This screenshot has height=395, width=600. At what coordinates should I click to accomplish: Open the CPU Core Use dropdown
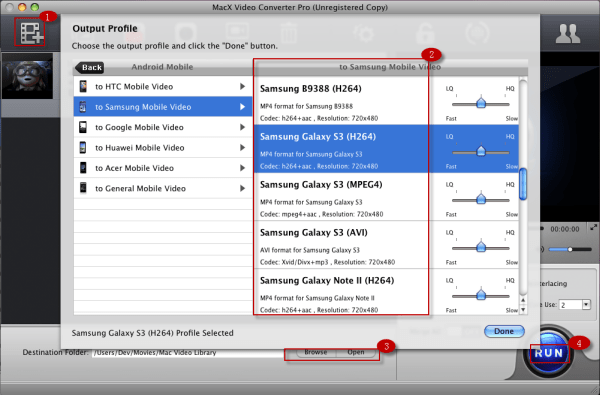[x=575, y=305]
